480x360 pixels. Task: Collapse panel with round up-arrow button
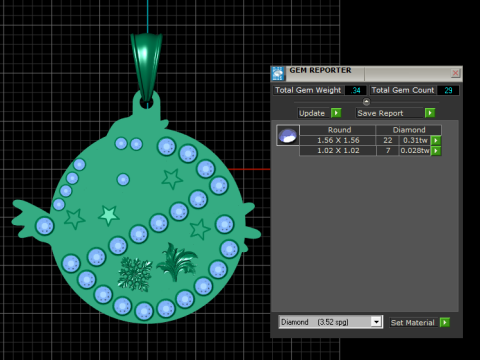(366, 102)
